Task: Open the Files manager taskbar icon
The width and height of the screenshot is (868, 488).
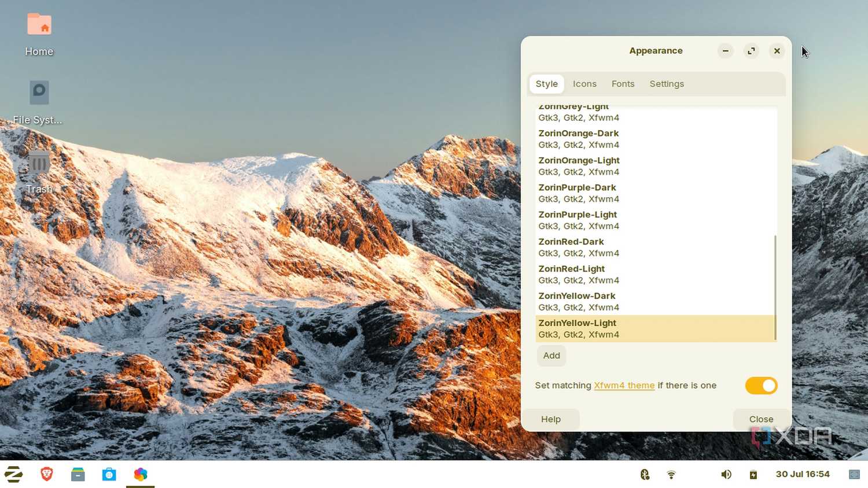Action: point(78,475)
